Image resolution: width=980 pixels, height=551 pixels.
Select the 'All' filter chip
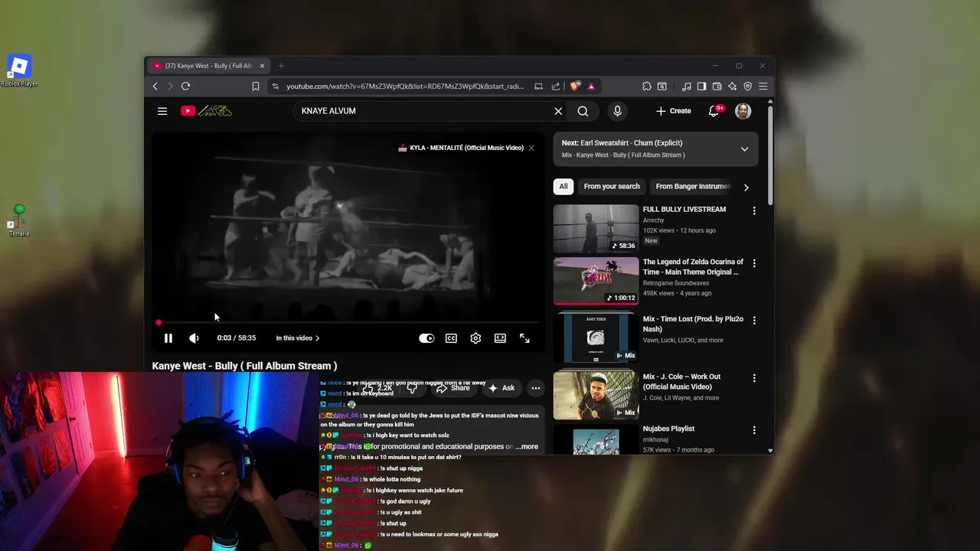pos(563,186)
